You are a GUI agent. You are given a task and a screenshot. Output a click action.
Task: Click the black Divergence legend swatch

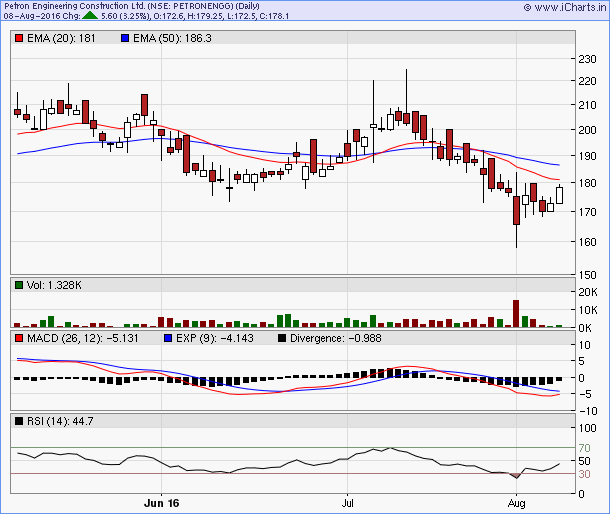[x=282, y=338]
